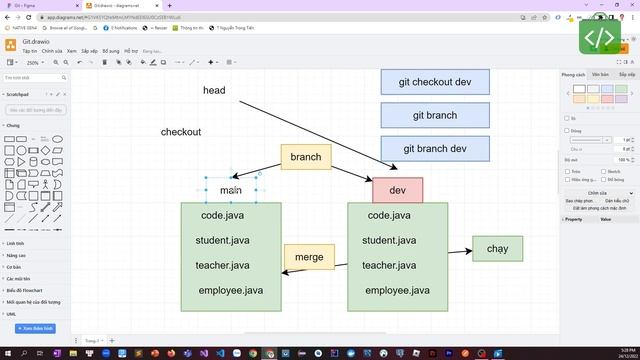Open the table dropdown in toolbar
The height and width of the screenshot is (360, 640).
(231, 62)
